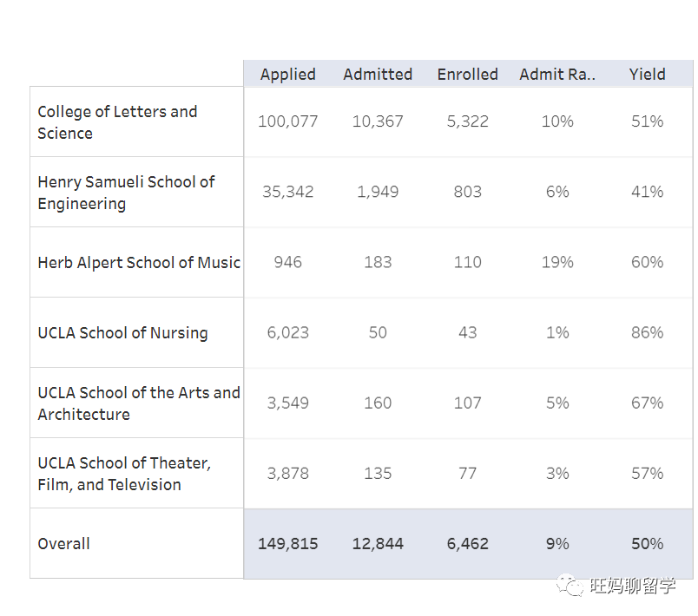Click the Admitted column header
Image resolution: width=698 pixels, height=616 pixels.
click(378, 75)
